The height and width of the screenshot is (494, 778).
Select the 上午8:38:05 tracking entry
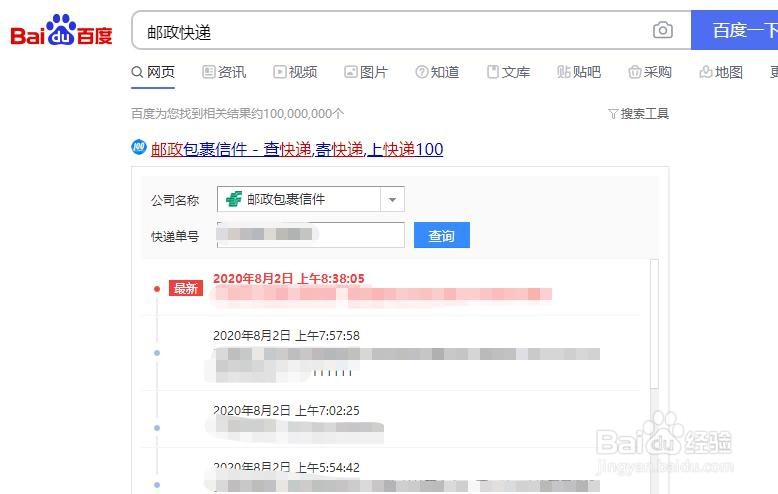[391, 288]
